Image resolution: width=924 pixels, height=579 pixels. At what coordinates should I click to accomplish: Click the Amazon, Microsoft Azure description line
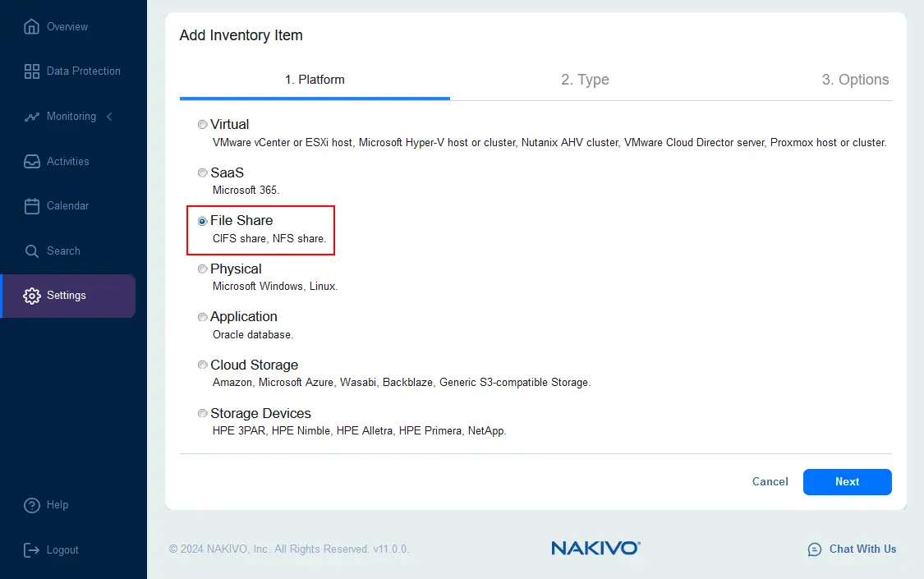pos(402,382)
